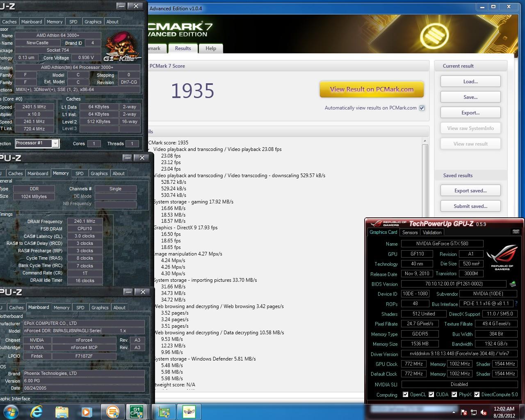The width and height of the screenshot is (525, 420).
Task: Click the Load... button
Action: [470, 81]
